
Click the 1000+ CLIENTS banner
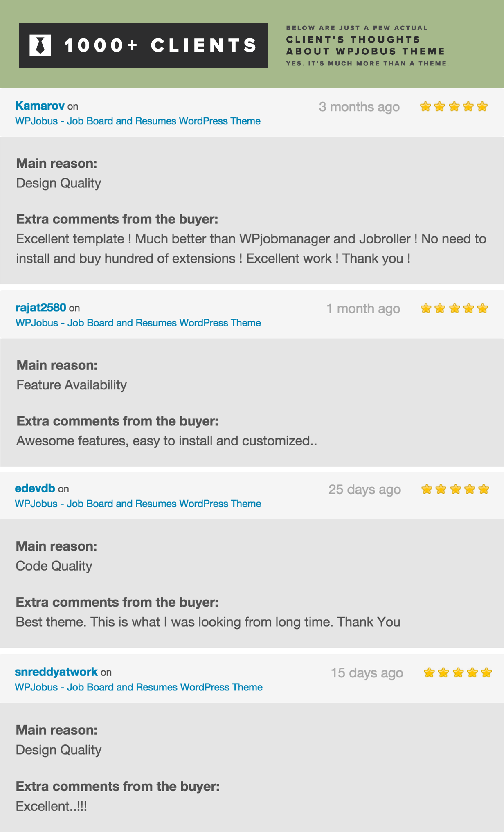tap(143, 45)
